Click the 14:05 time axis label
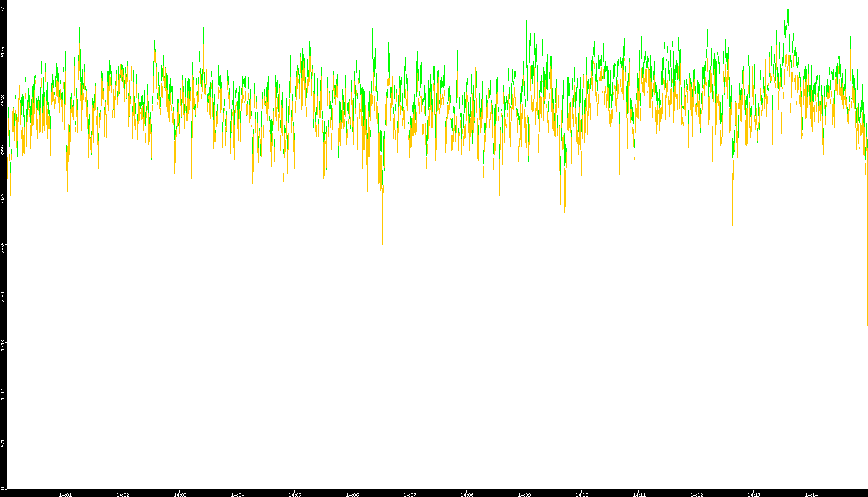This screenshot has height=497, width=868. tap(295, 494)
